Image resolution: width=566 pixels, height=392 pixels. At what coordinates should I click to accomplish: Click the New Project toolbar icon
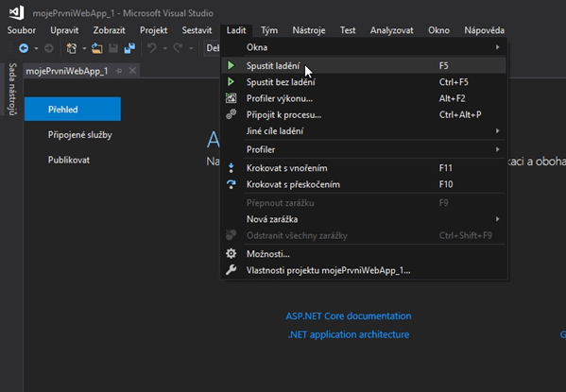pyautogui.click(x=72, y=48)
